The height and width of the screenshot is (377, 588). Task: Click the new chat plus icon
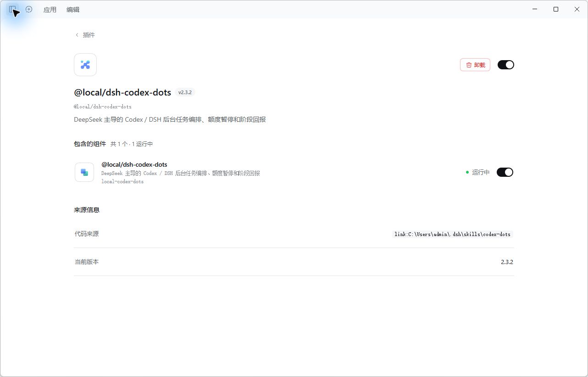coord(29,9)
